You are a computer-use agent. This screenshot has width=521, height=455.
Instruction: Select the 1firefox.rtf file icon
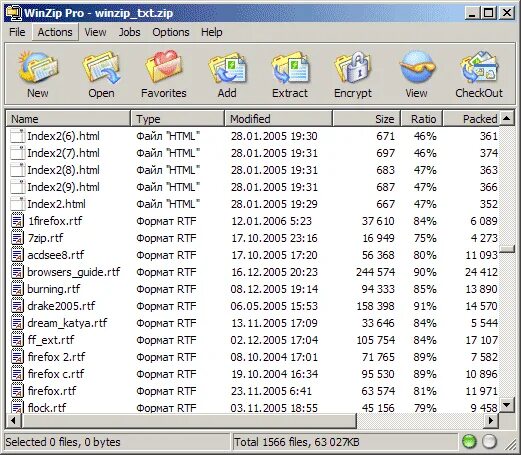coord(17,221)
